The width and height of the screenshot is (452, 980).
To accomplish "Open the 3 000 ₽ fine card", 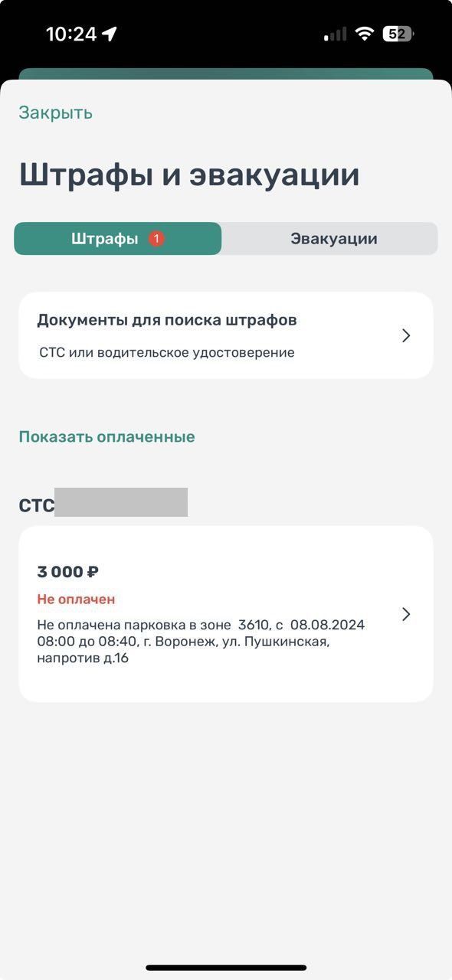I will pos(226,614).
